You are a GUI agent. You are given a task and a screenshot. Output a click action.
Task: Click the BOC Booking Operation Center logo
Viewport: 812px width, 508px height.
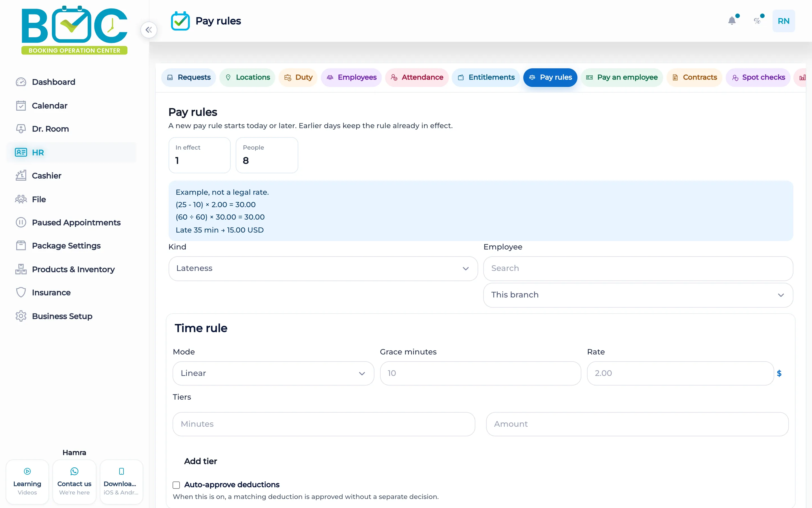point(74,30)
